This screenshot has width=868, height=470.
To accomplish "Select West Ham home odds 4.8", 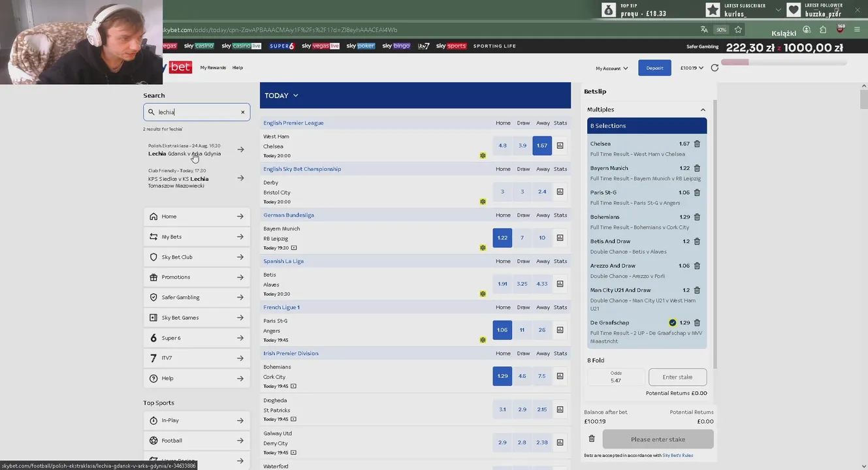I will click(x=502, y=146).
